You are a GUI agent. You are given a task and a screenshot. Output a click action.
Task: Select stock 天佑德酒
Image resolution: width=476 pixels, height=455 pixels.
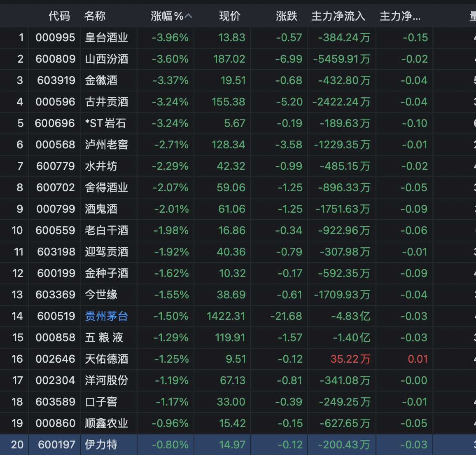[107, 359]
